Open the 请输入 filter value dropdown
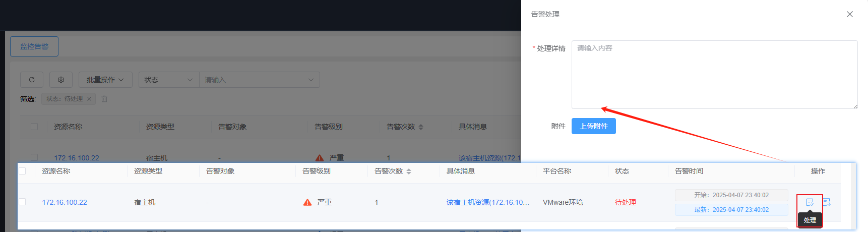Viewport: 868px width, 232px height. (259, 80)
